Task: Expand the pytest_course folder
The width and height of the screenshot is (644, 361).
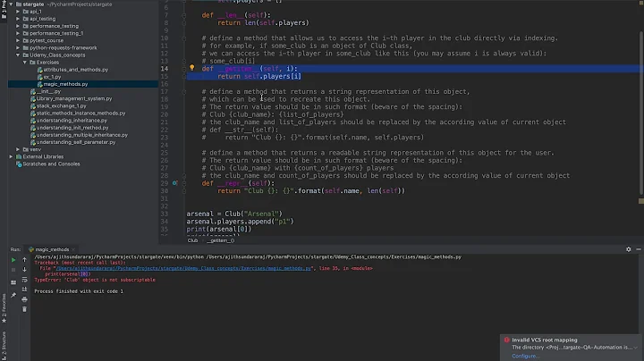Action: coord(18,40)
